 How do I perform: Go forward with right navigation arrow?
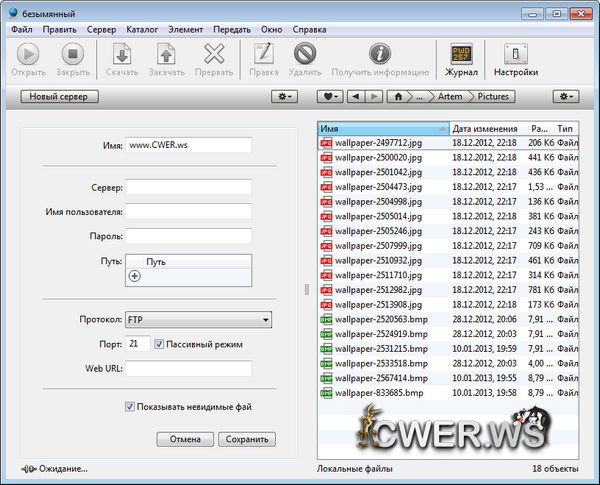pyautogui.click(x=374, y=96)
